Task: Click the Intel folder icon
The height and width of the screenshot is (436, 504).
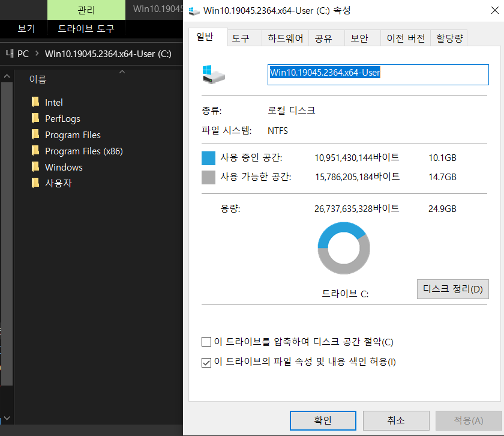Action: (x=35, y=102)
